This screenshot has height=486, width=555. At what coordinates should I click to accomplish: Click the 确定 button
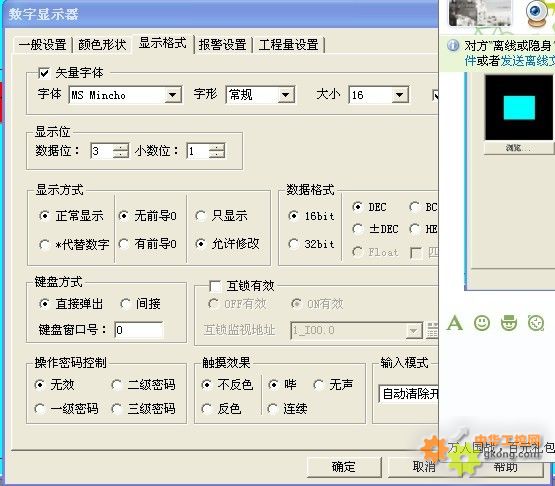[x=344, y=467]
